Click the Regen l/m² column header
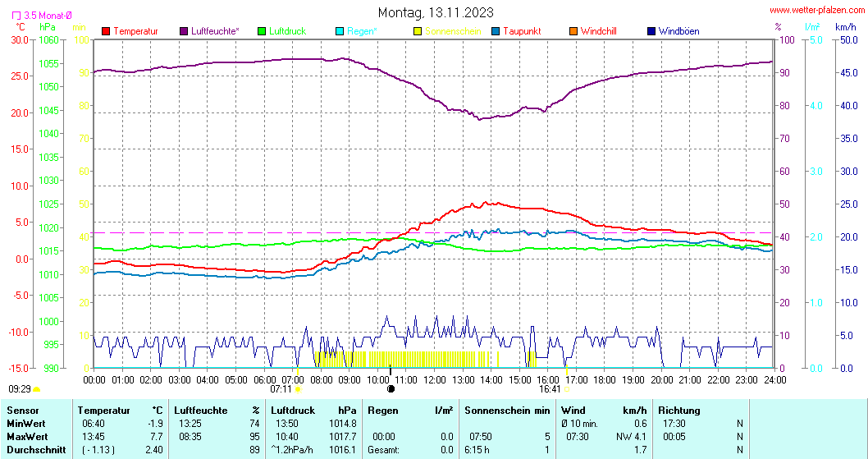 410,411
